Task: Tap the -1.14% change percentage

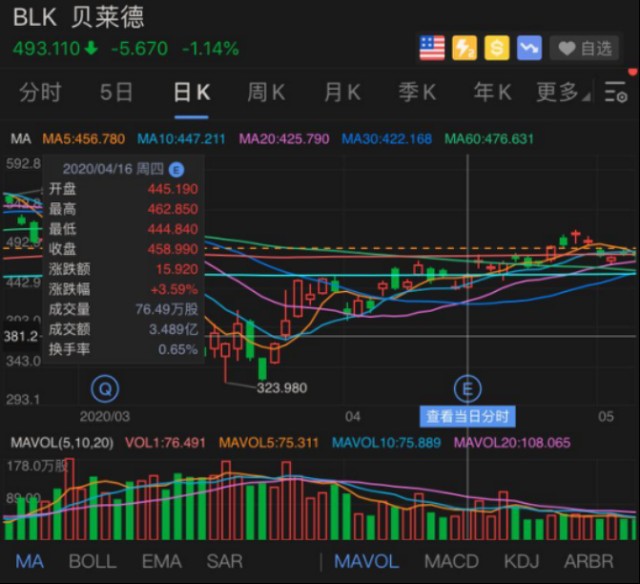Action: click(211, 49)
